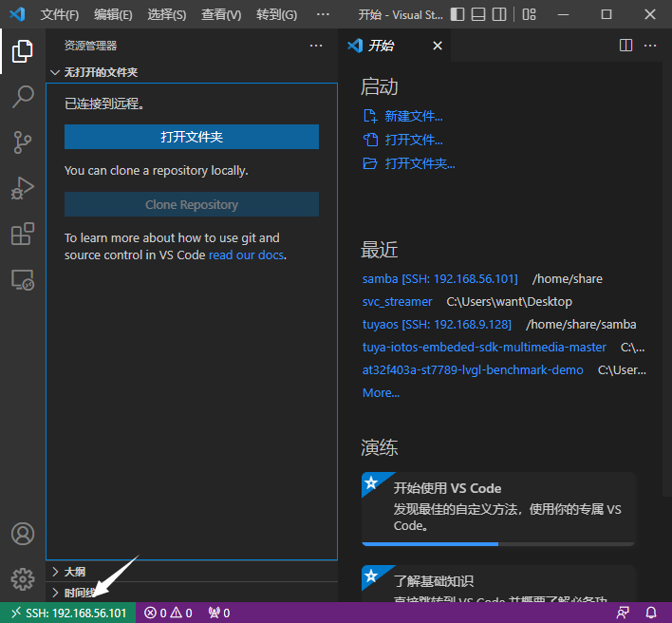Screen dimensions: 672x623
Task: Open the 文件(F) menu
Action: pos(60,15)
